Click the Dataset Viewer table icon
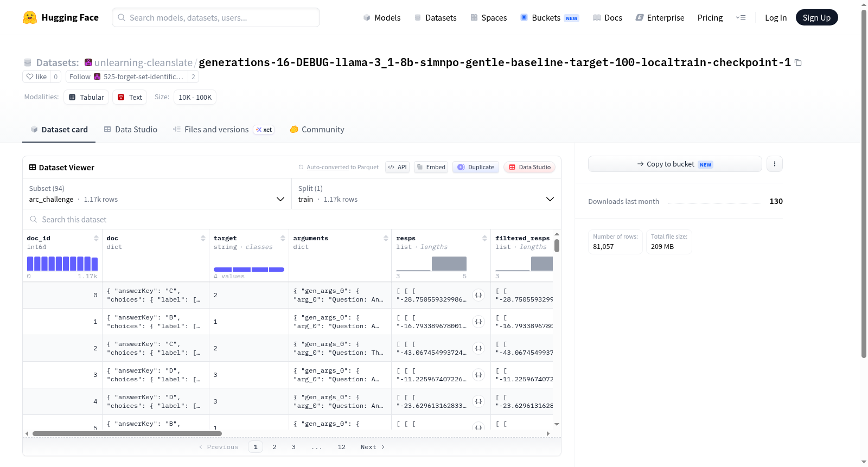This screenshot has width=868, height=467. (x=33, y=167)
